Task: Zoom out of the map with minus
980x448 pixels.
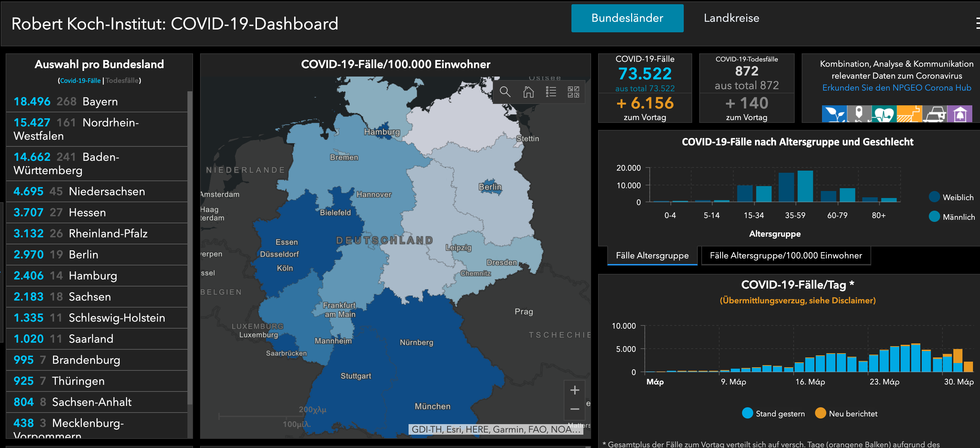Action: coord(575,409)
